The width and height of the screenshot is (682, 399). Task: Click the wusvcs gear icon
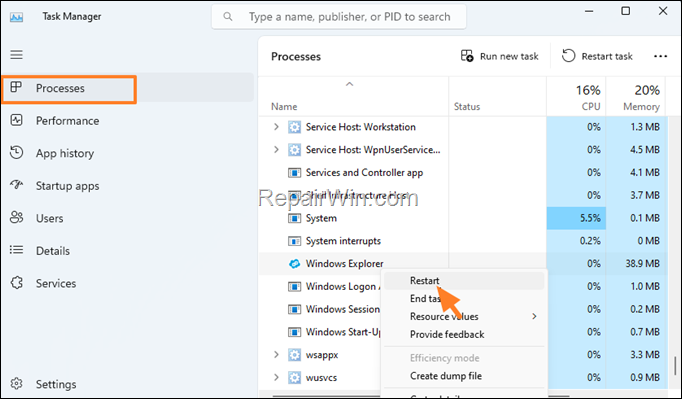coord(294,377)
